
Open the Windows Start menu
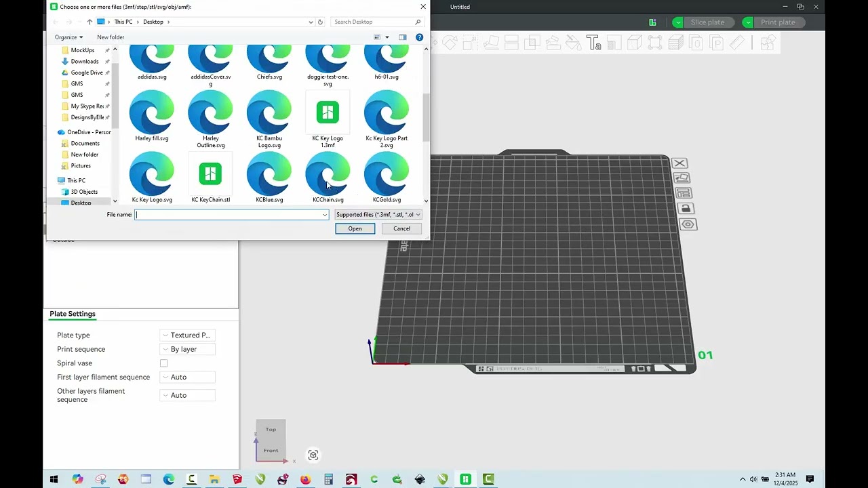coord(54,479)
